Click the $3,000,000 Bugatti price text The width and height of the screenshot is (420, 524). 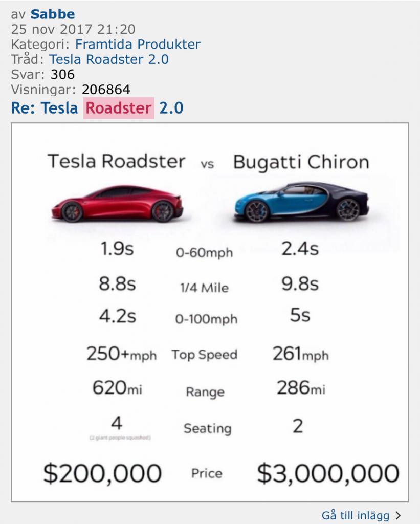328,473
